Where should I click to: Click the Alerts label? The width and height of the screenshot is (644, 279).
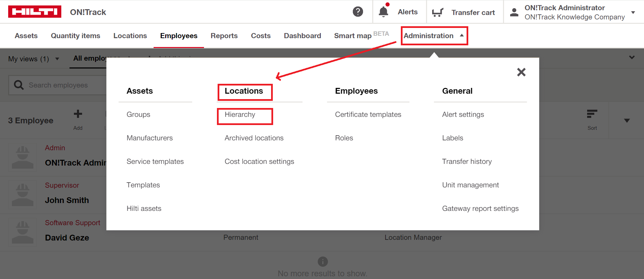(408, 12)
